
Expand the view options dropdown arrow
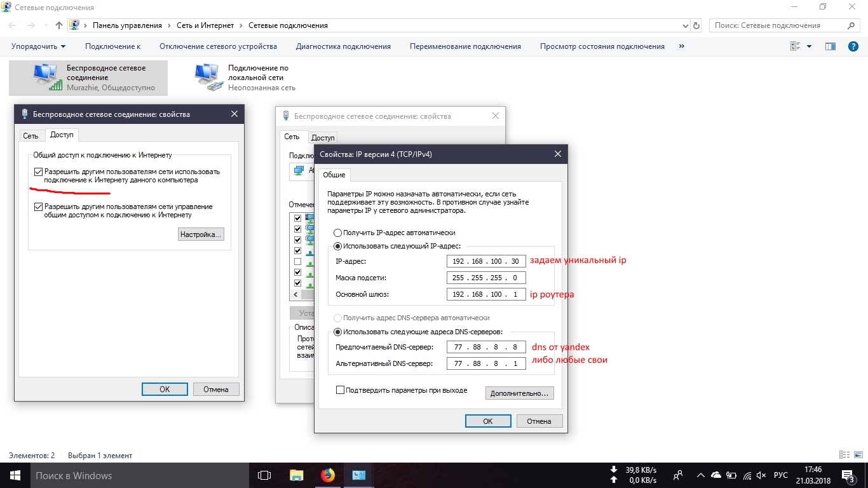(809, 46)
